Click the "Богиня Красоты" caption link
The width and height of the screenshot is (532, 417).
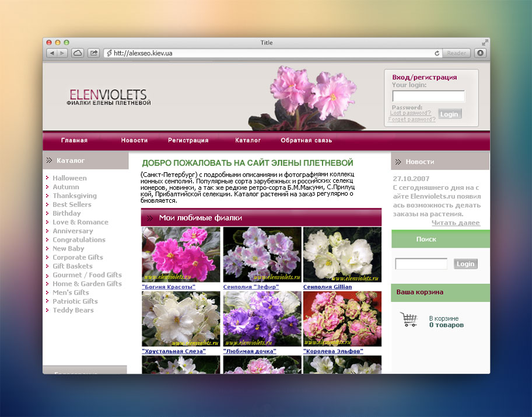click(169, 287)
